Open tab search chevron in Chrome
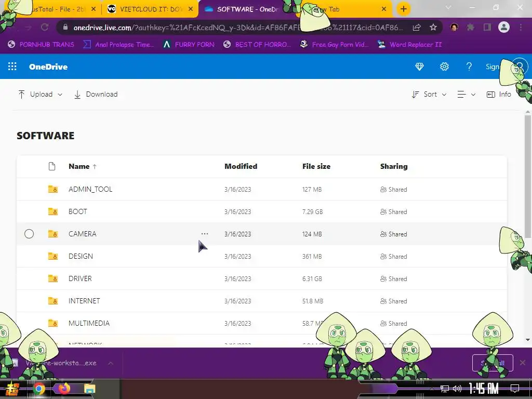This screenshot has width=532, height=399. coord(448,8)
